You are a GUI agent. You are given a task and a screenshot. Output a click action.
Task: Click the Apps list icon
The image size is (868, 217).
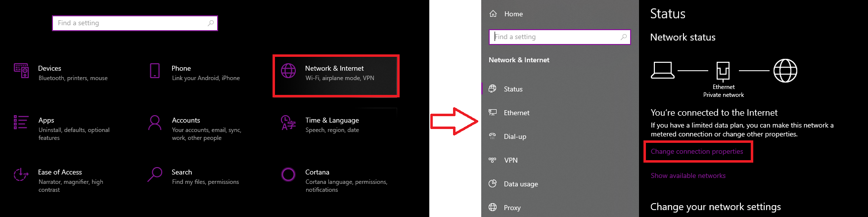coord(21,122)
